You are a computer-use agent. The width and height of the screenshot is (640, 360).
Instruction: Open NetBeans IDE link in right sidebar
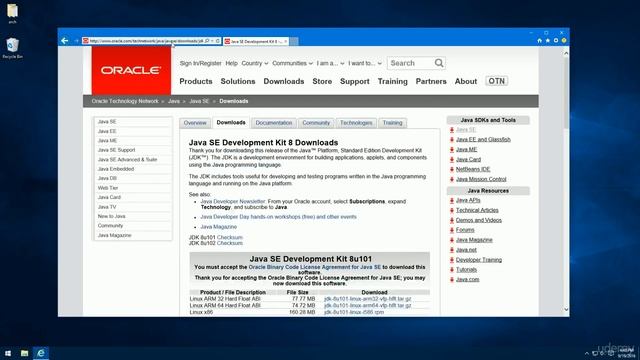pyautogui.click(x=473, y=169)
